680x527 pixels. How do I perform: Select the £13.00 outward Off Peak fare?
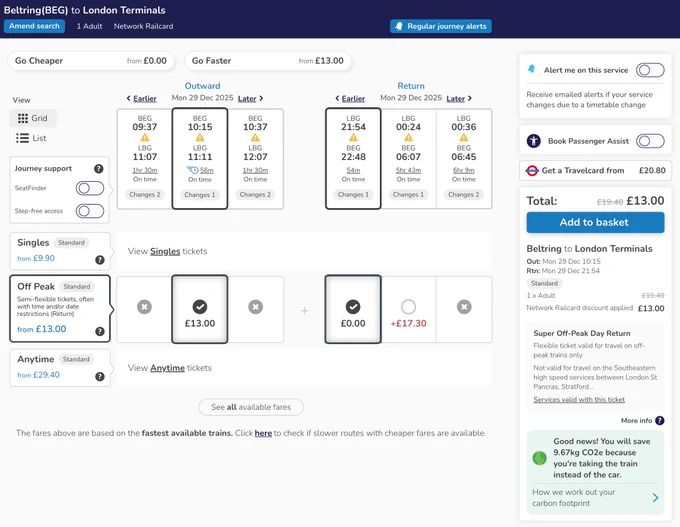pos(200,309)
